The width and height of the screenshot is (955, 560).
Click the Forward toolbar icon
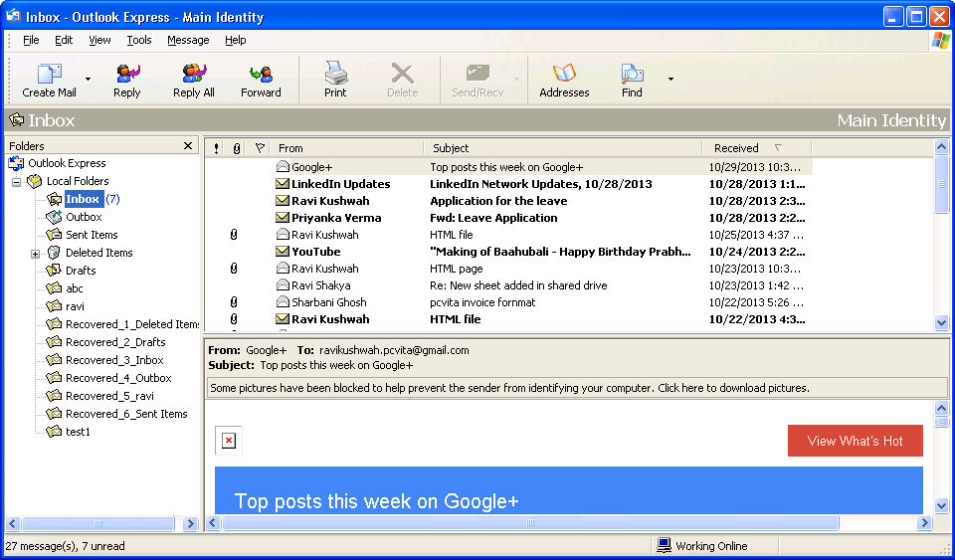point(261,75)
